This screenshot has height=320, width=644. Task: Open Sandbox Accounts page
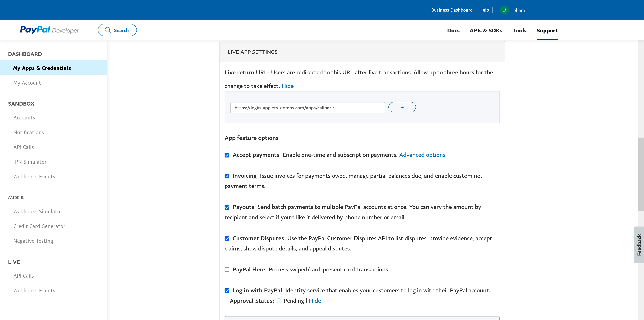coord(24,118)
